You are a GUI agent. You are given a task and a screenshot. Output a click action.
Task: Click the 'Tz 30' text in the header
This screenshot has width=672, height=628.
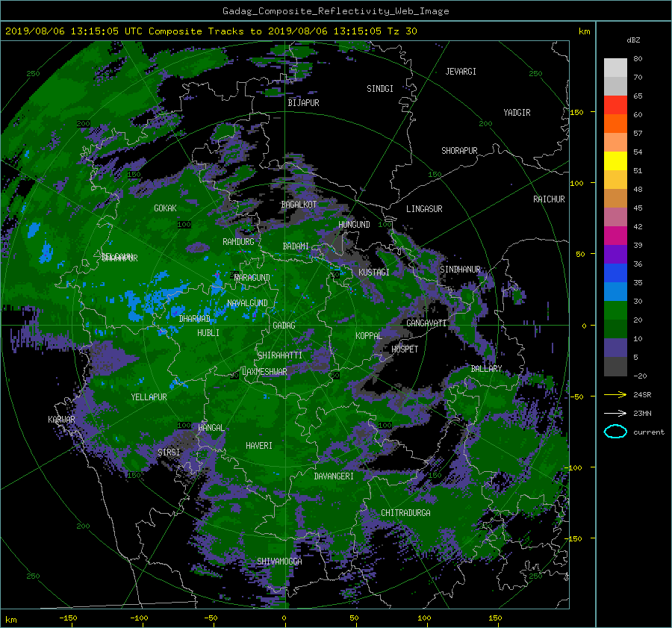(402, 31)
